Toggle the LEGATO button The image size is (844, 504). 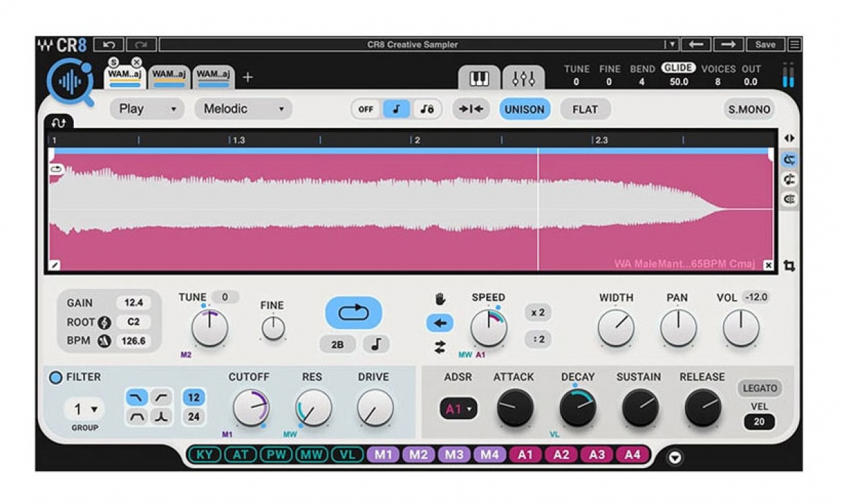(x=760, y=388)
